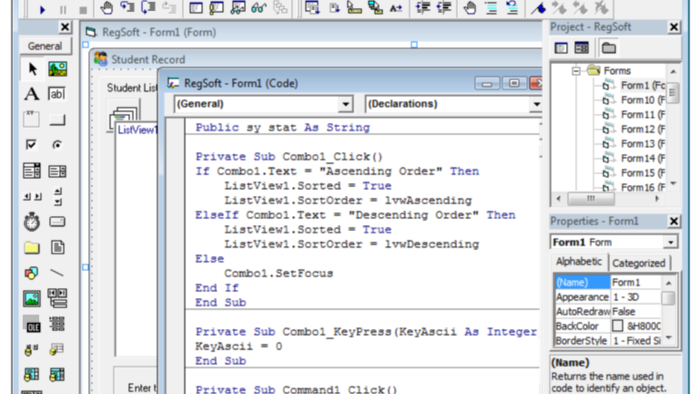The image size is (700, 394).
Task: Start the program with the Run arrow
Action: (42, 9)
